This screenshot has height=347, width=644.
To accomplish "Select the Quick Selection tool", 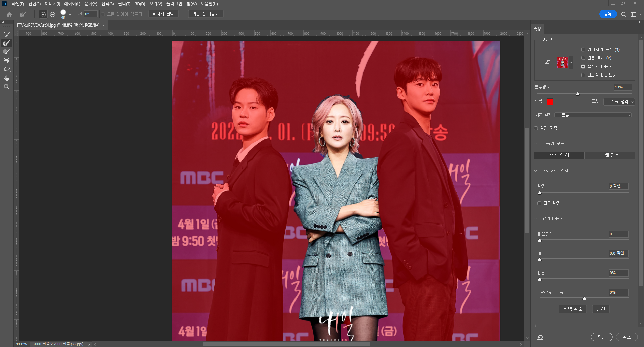I will coord(7,34).
